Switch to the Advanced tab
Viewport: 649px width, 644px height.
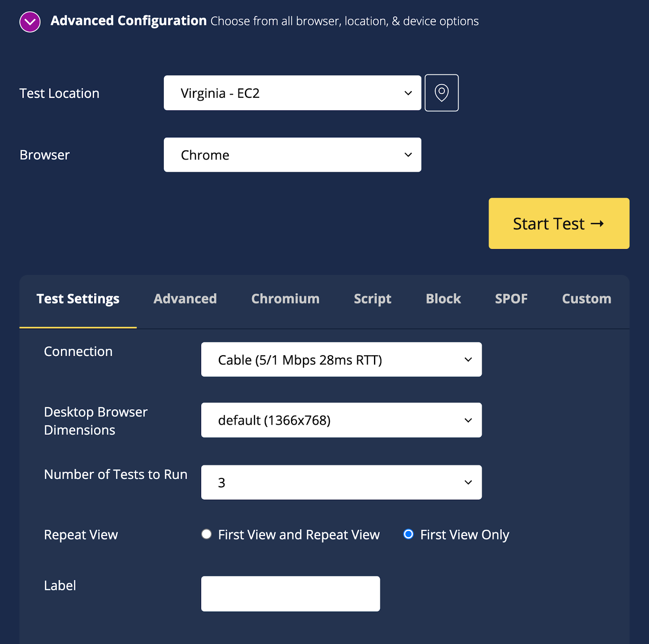(x=185, y=299)
